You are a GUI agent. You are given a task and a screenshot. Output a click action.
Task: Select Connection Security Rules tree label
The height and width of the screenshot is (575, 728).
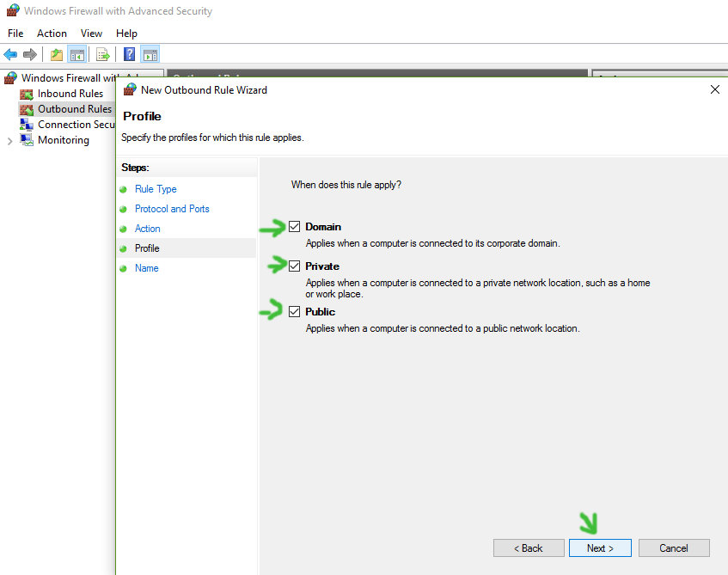[76, 125]
